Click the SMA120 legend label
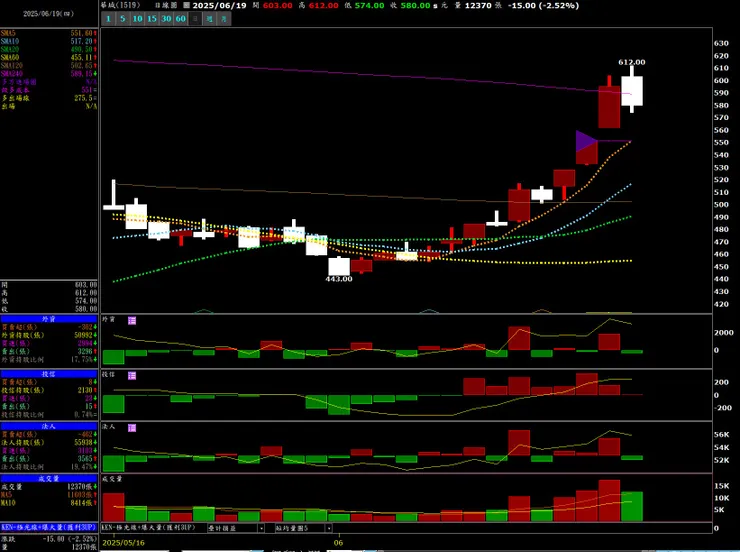This screenshot has height=552, width=740. [x=12, y=66]
